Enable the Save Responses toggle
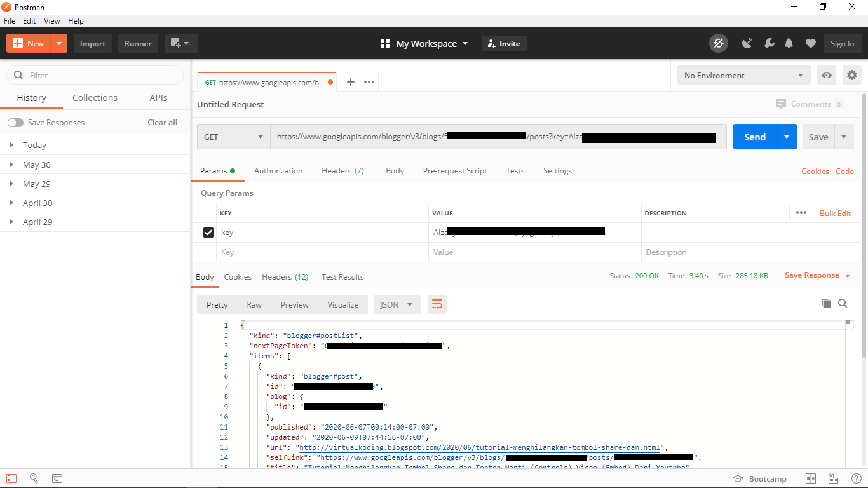This screenshot has width=868, height=488. [15, 123]
